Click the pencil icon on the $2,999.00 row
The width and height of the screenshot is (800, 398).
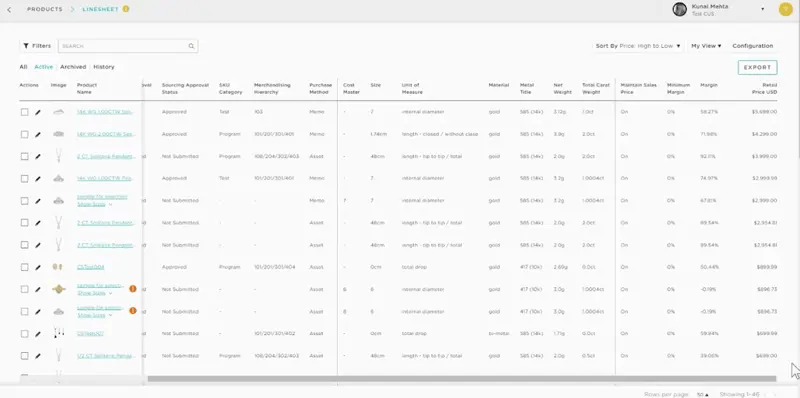pyautogui.click(x=38, y=201)
